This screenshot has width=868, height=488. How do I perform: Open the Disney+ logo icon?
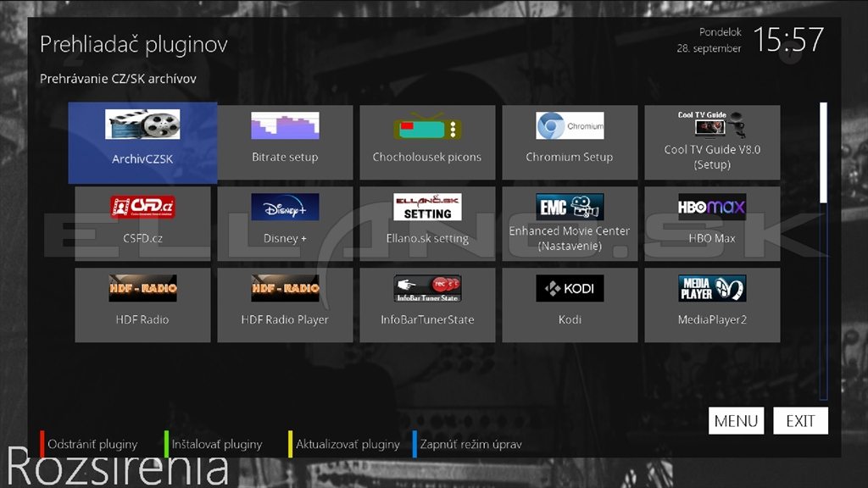(x=285, y=207)
